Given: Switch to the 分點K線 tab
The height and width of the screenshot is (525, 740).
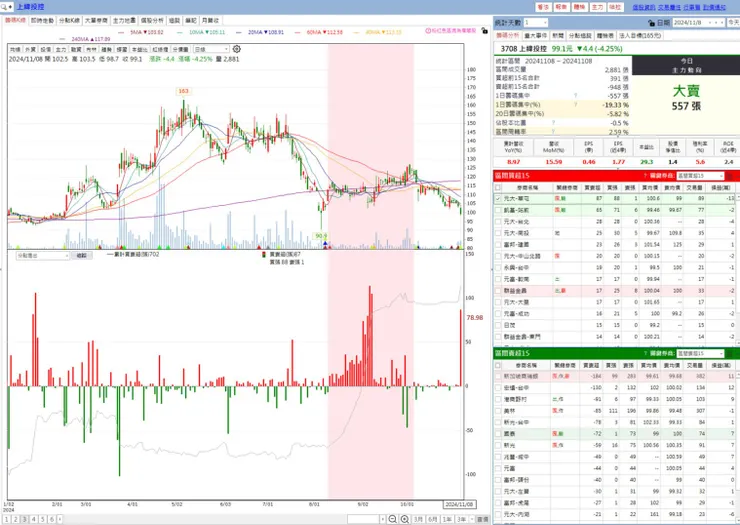Looking at the screenshot, I should [69, 21].
